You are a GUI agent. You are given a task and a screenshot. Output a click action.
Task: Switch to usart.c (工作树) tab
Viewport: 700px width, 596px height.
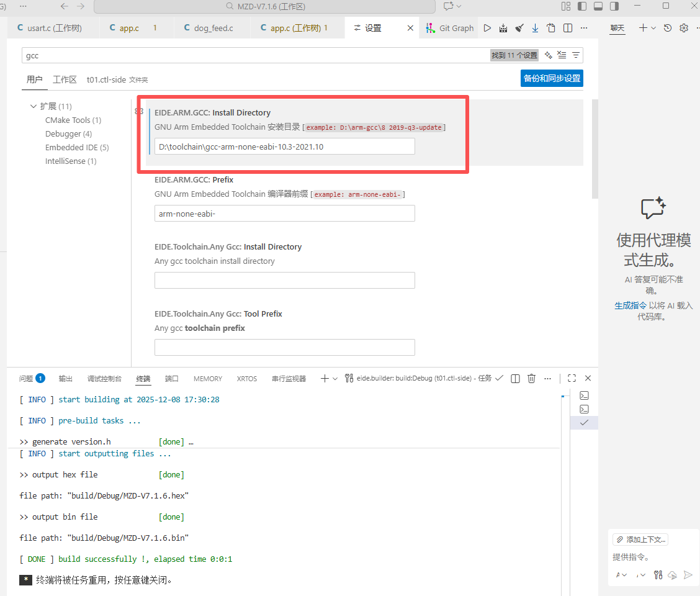pos(53,28)
